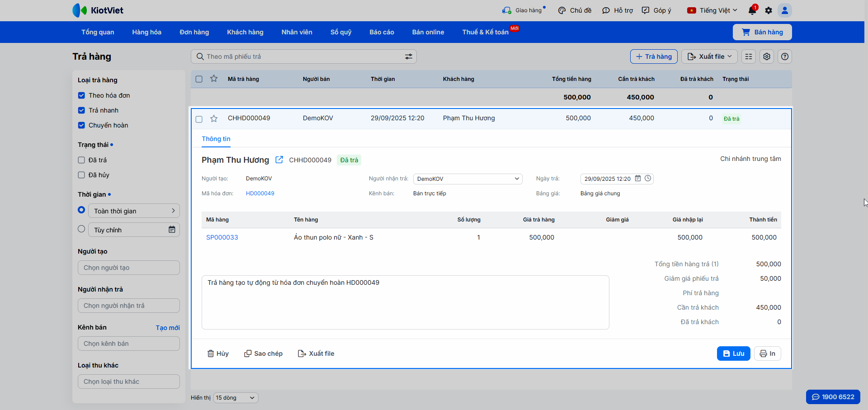Screen dimensions: 868x410
Task: Click the Lưu save button
Action: tap(733, 353)
